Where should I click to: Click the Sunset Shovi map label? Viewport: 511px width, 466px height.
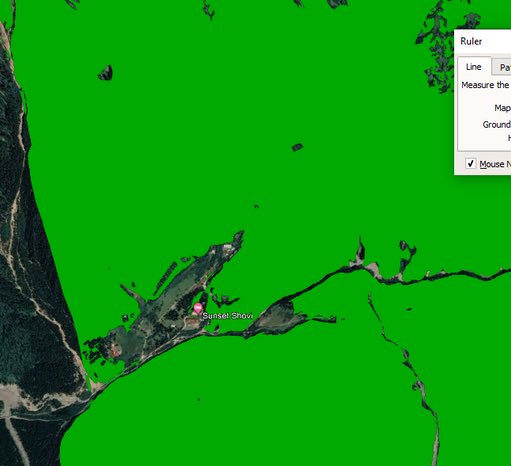tap(228, 316)
